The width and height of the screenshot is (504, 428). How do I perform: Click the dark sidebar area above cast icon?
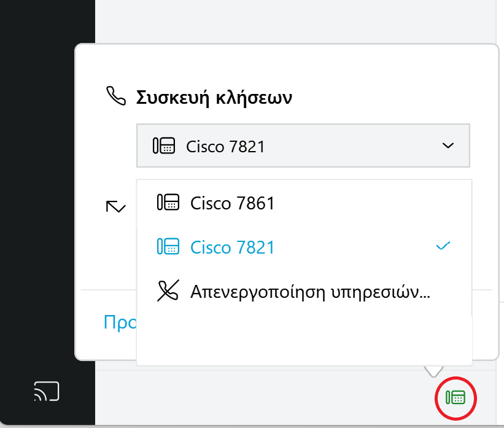coord(47,206)
